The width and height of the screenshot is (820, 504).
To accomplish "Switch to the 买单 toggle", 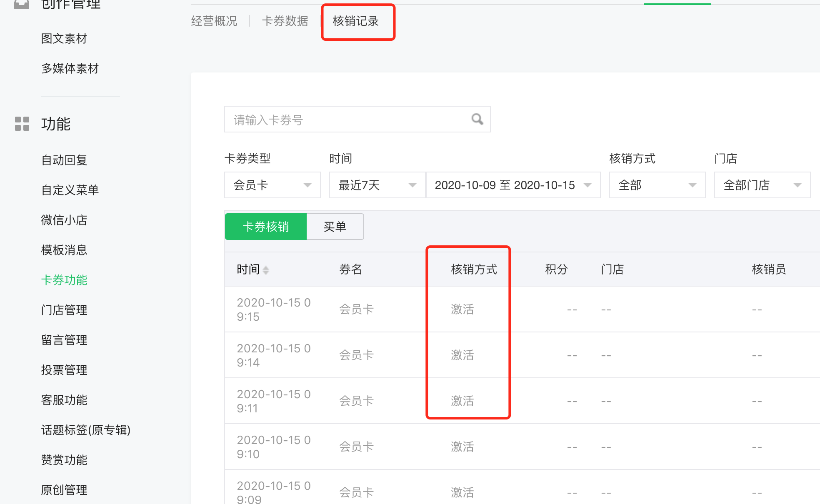I will point(335,227).
